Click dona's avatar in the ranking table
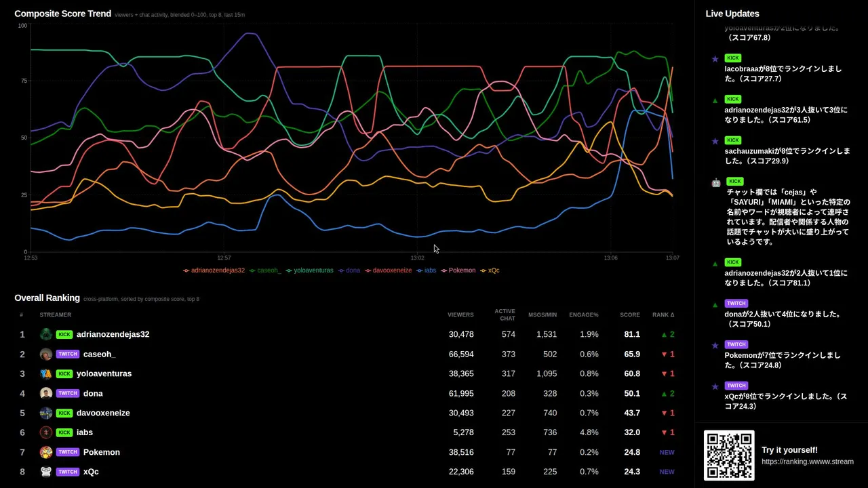The image size is (868, 488). (46, 393)
